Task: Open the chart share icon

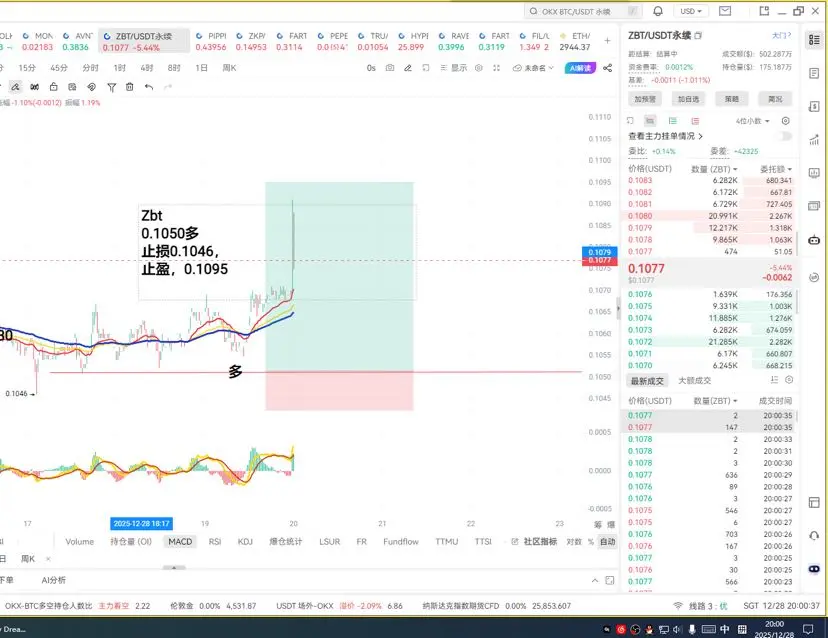Action: pyautogui.click(x=608, y=68)
